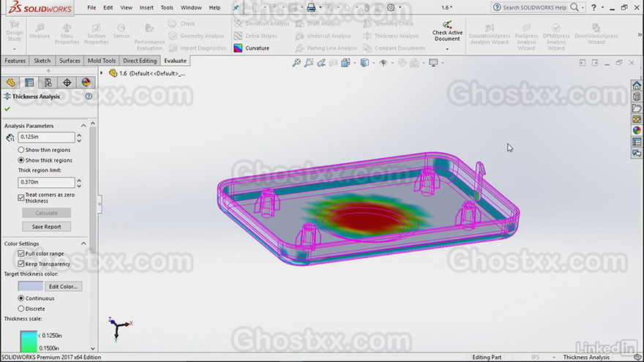Screen dimensions: 644x362
Task: Switch to the Features tab
Action: coord(15,61)
